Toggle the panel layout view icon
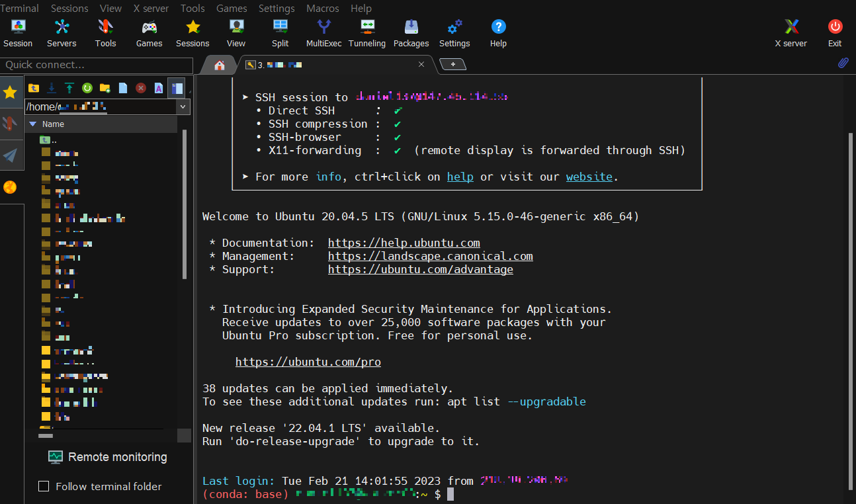The height and width of the screenshot is (504, 856). coord(176,87)
